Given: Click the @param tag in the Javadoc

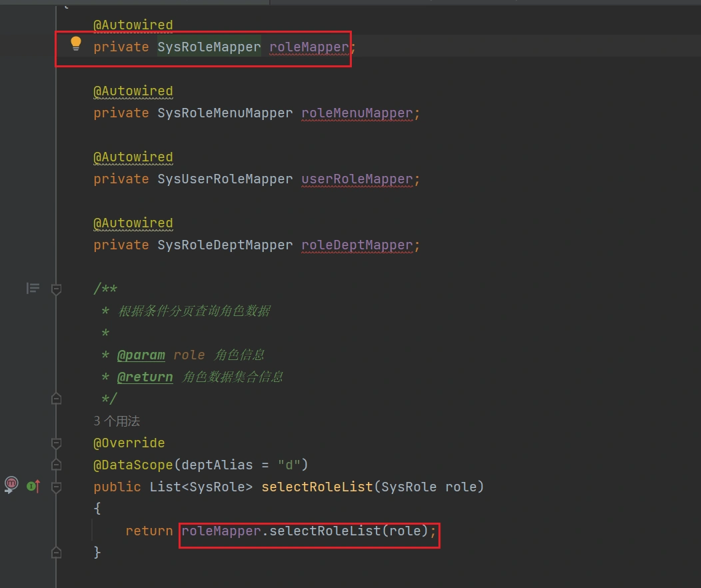Looking at the screenshot, I should coord(141,355).
